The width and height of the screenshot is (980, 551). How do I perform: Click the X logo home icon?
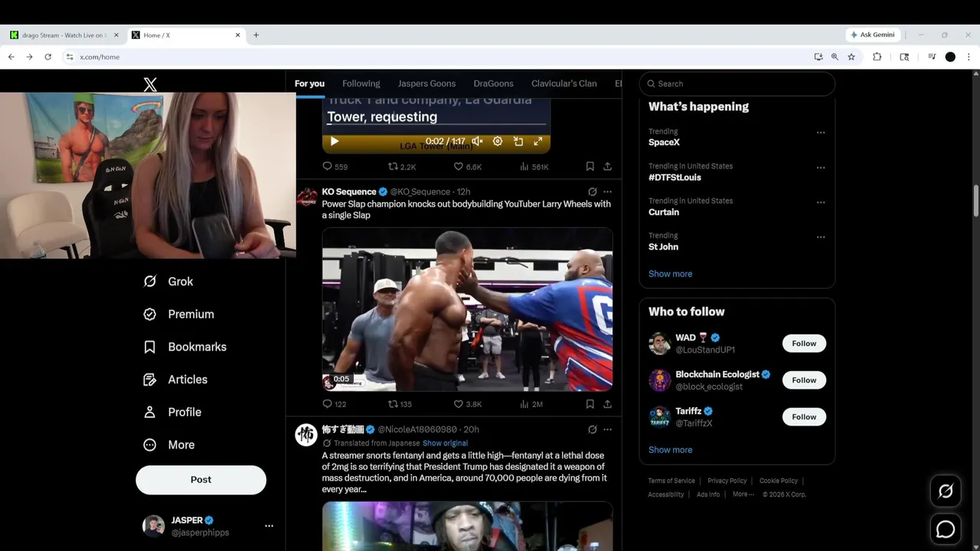click(150, 84)
